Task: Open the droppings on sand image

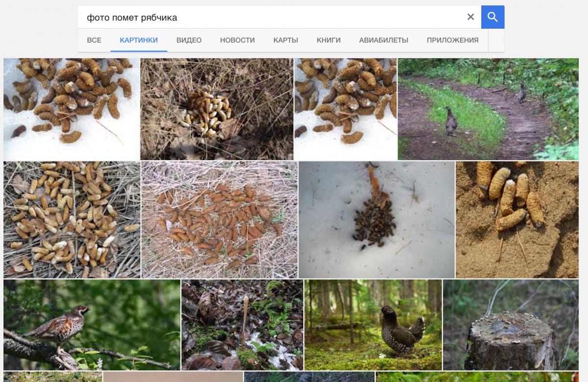Action: pyautogui.click(x=517, y=219)
